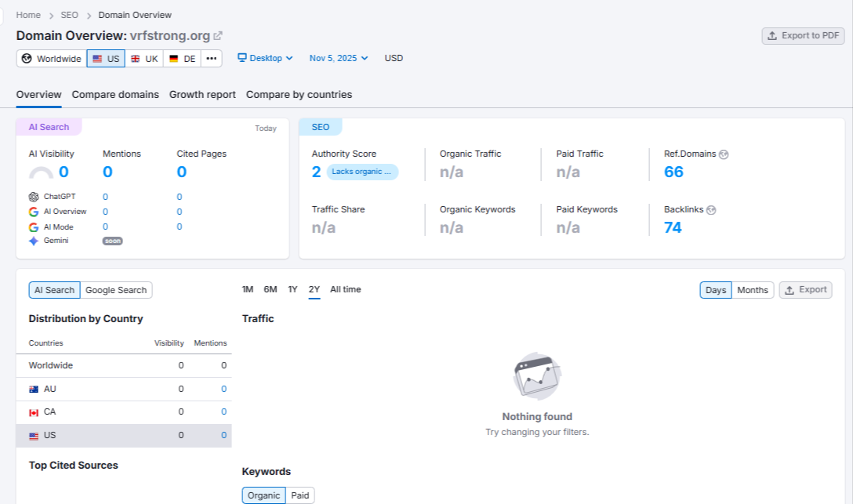Click the Google AI Overview icon
Screen dimensions: 853x504
pos(34,212)
